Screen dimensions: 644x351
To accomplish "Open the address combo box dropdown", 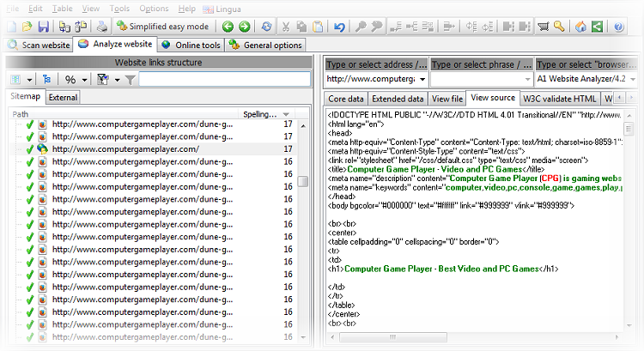I will [x=422, y=79].
